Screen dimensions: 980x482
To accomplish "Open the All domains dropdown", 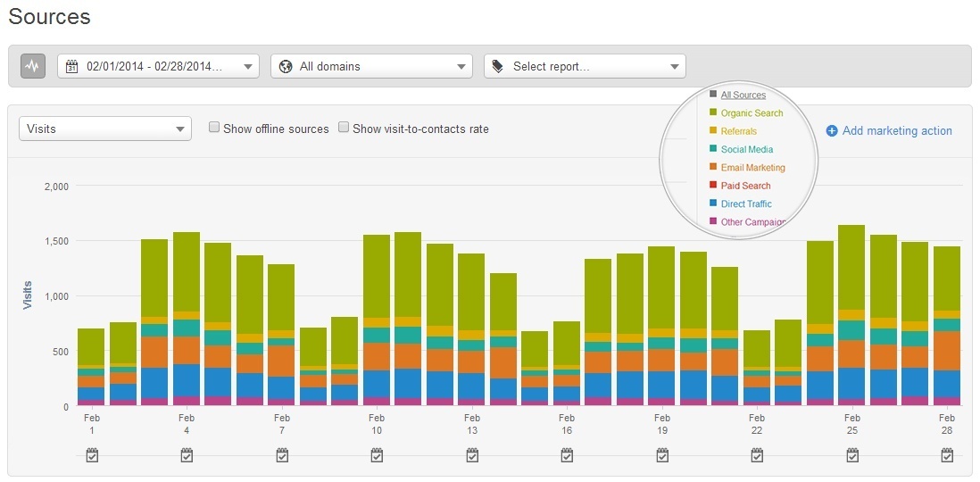I will (x=371, y=66).
